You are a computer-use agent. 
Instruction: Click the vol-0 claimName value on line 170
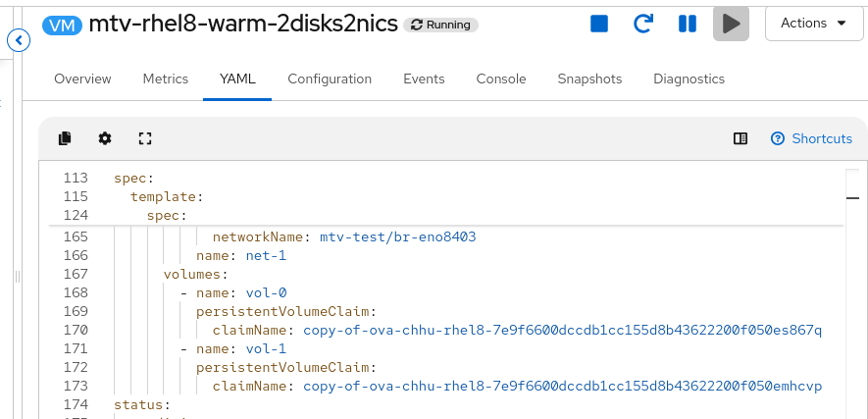[562, 330]
